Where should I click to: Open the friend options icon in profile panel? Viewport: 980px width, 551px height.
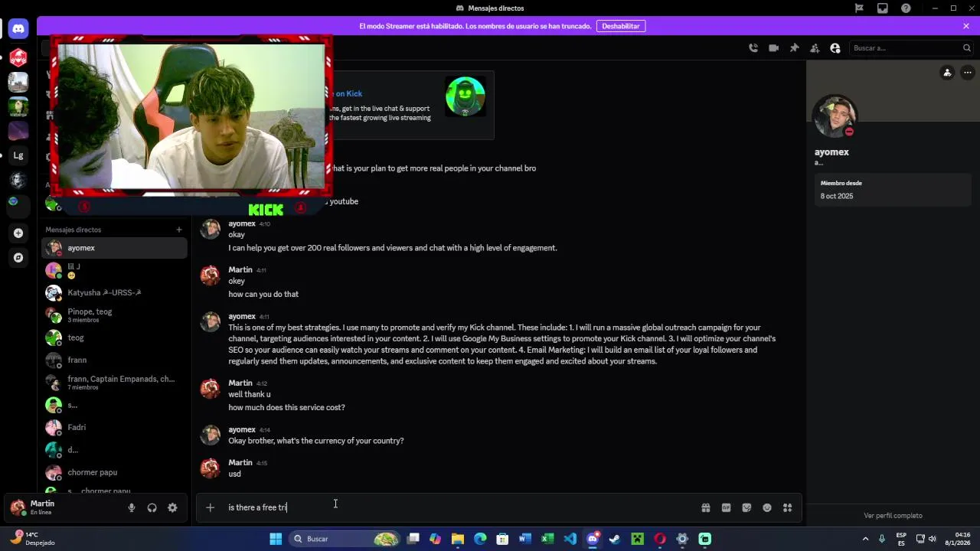pyautogui.click(x=947, y=73)
